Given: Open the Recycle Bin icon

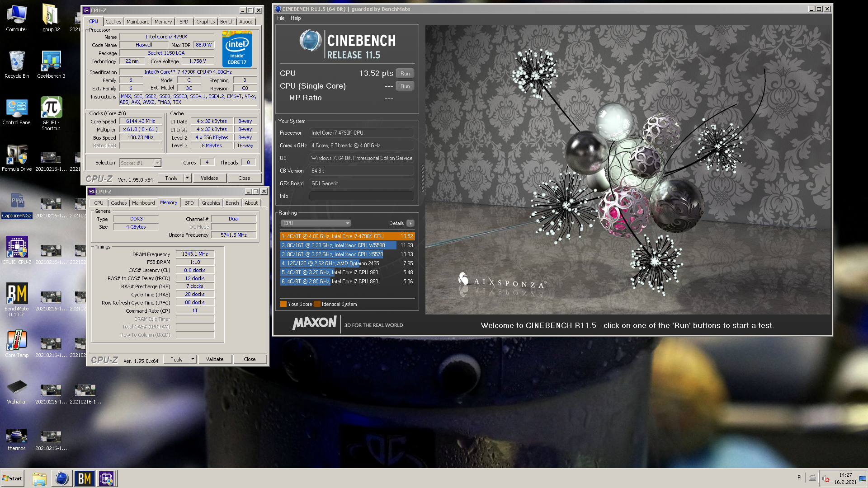Looking at the screenshot, I should click(17, 65).
